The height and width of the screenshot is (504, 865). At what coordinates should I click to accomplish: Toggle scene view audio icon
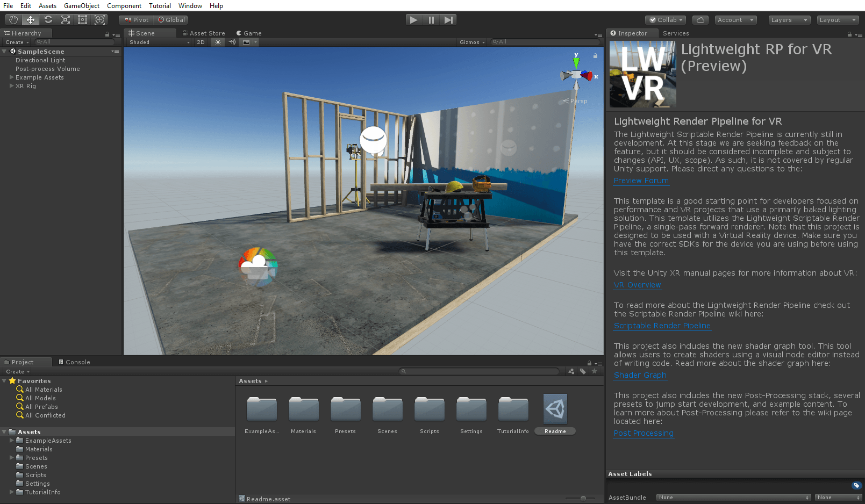coord(232,42)
